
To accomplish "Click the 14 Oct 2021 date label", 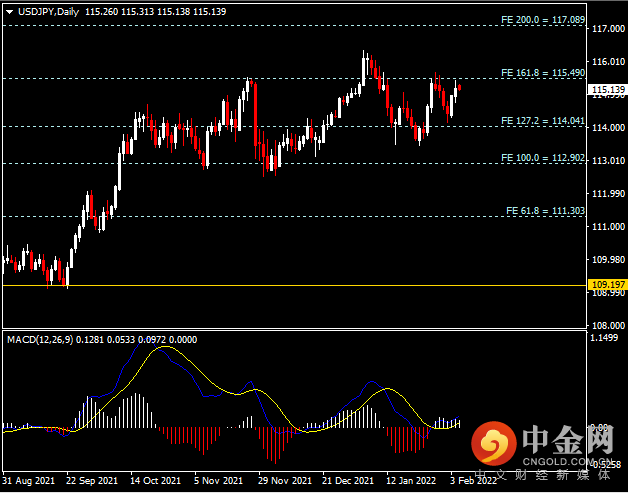I will coord(155,480).
